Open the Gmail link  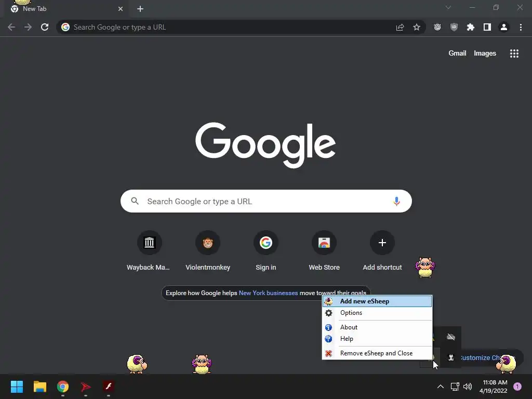click(457, 54)
